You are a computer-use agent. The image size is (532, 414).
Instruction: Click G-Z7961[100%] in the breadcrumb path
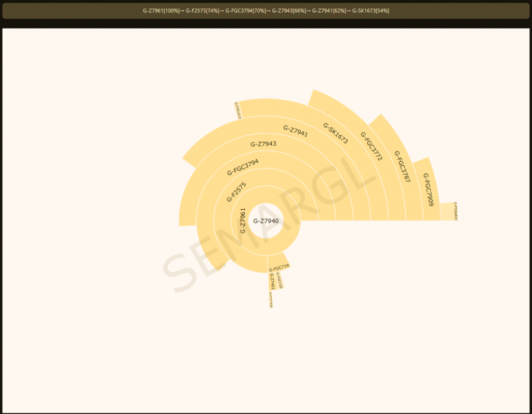point(163,11)
